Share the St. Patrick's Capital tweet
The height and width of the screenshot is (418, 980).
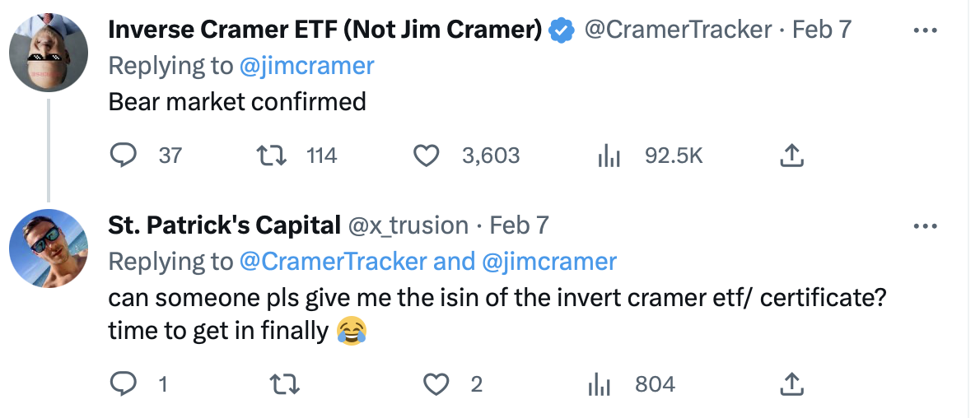pos(791,383)
